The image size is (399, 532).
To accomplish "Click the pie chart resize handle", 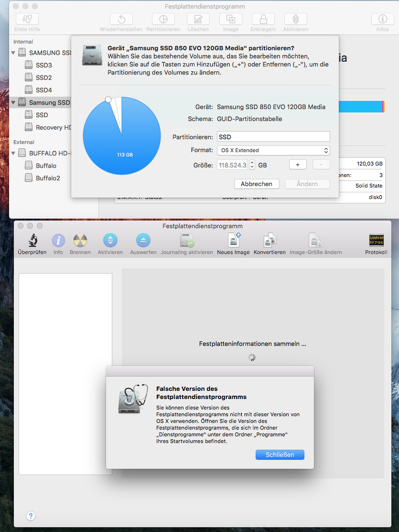I will click(x=108, y=100).
